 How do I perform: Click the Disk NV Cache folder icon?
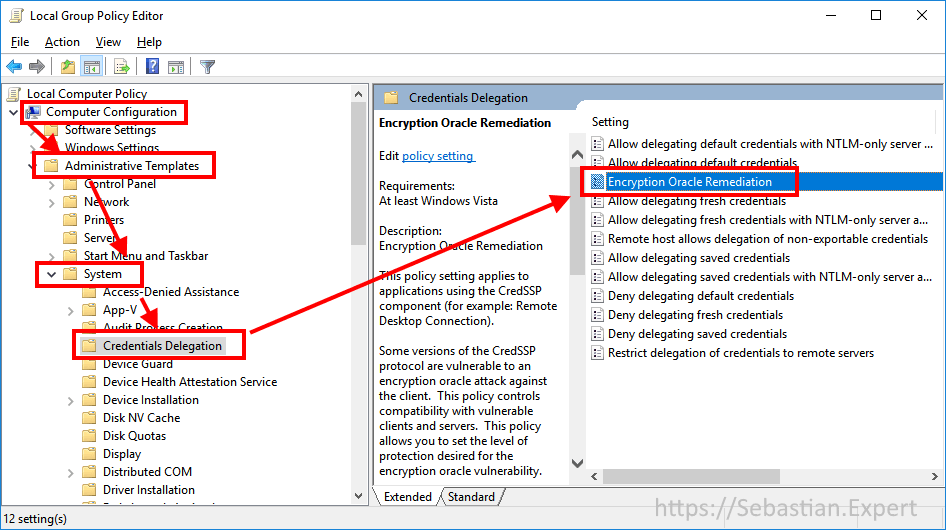tap(89, 418)
